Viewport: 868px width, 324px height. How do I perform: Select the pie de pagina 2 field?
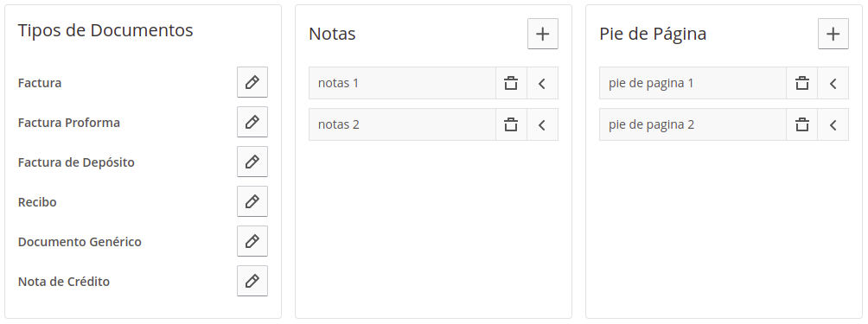(693, 125)
